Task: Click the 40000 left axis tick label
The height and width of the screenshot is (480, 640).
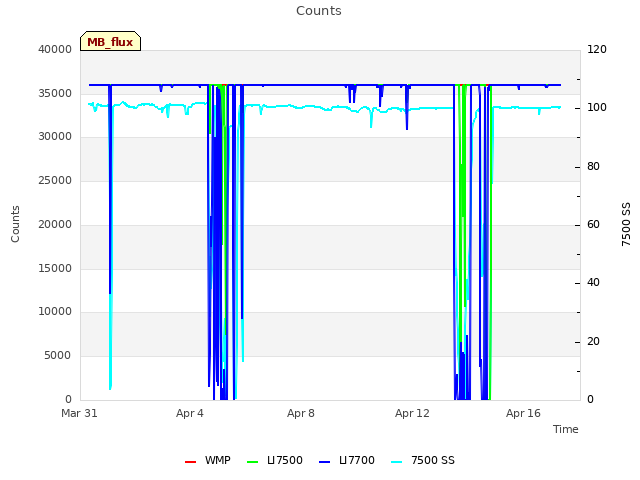Action: pyautogui.click(x=55, y=49)
